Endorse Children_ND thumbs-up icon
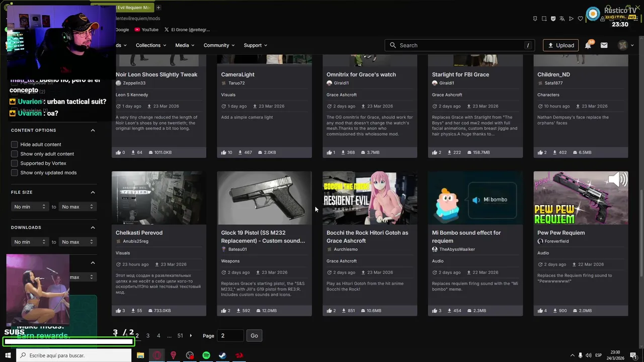The image size is (644, 362). 540,152
